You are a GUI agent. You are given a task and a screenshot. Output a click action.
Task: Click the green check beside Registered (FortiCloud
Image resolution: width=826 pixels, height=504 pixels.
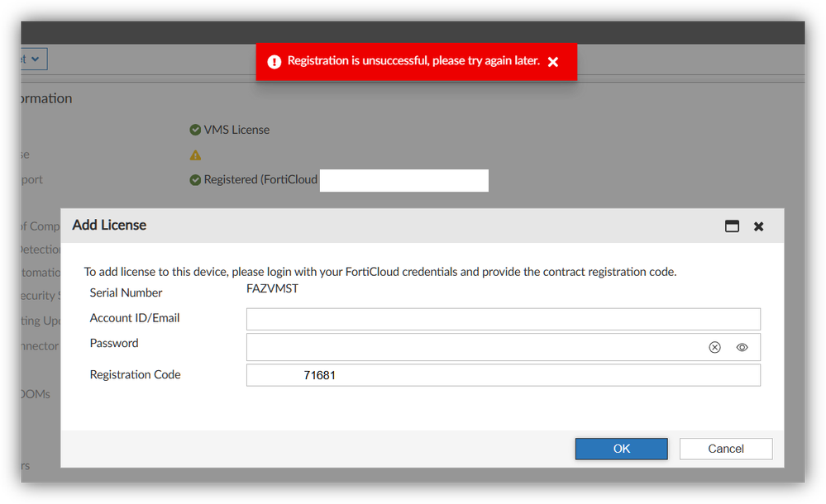point(195,179)
